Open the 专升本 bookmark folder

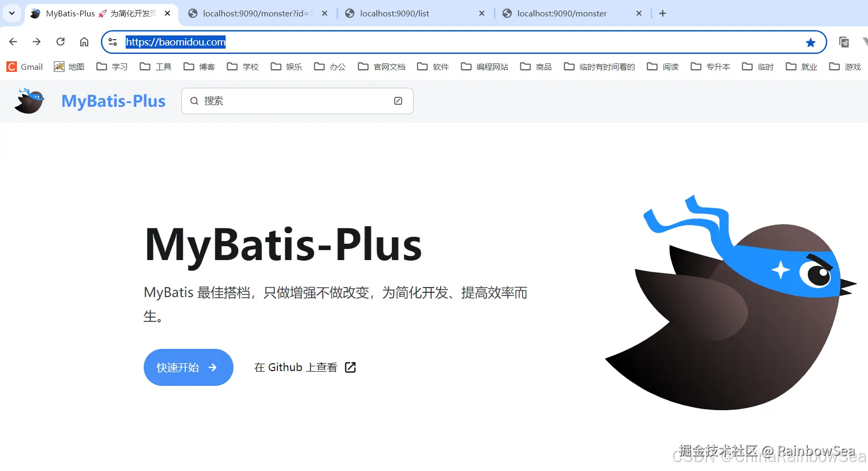tap(710, 67)
